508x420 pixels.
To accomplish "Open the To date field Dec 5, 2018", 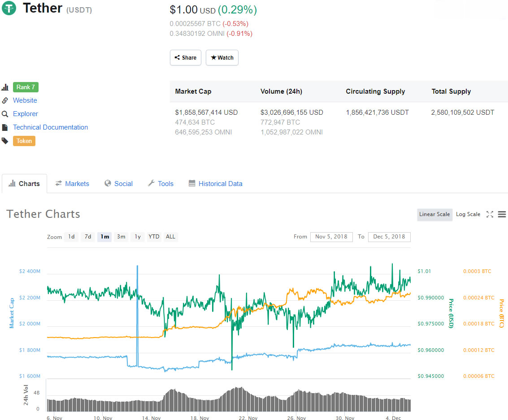I will pos(389,237).
